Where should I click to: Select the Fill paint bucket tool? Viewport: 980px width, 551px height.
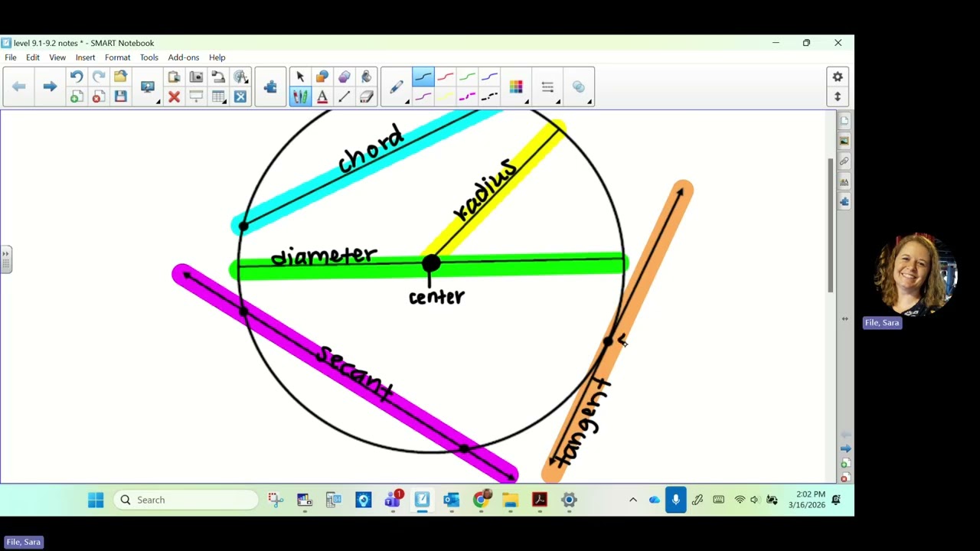point(366,77)
